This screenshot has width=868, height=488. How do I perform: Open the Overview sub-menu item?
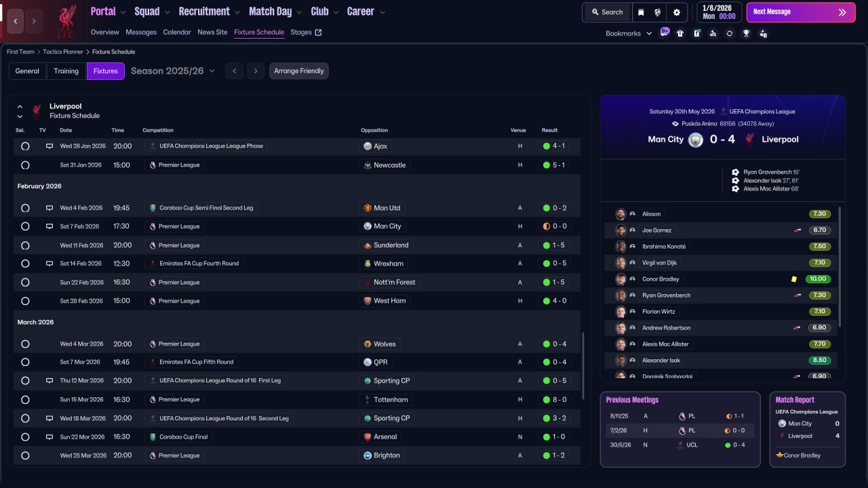tap(104, 32)
